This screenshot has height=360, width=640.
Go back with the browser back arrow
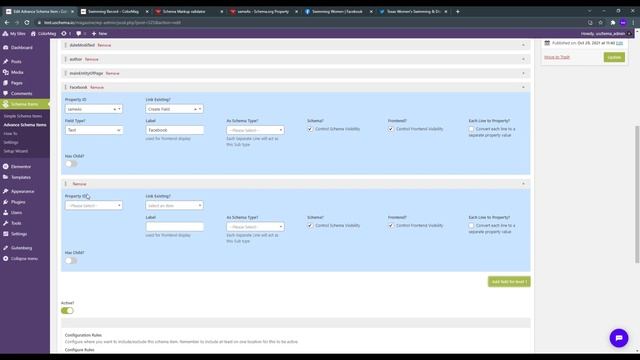[x=7, y=22]
